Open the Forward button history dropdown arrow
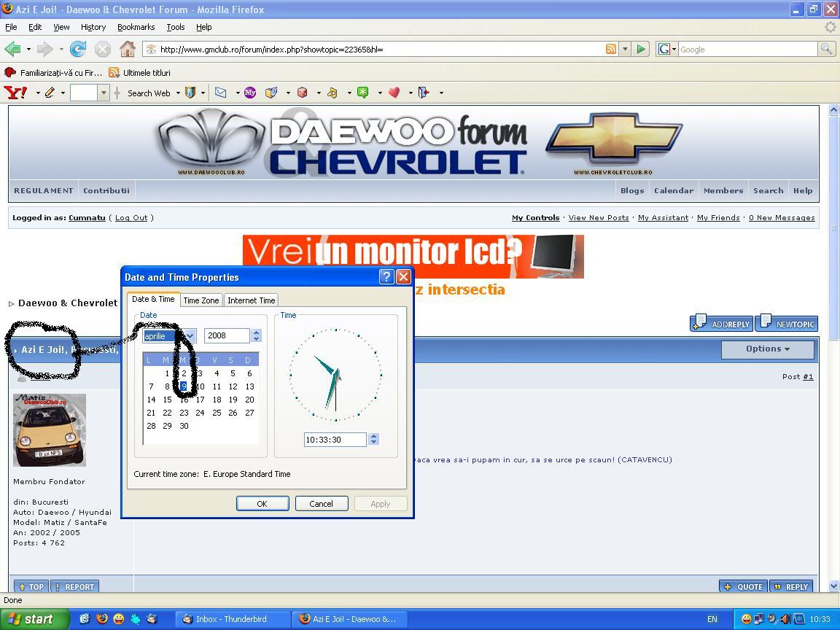This screenshot has width=840, height=630. click(61, 50)
